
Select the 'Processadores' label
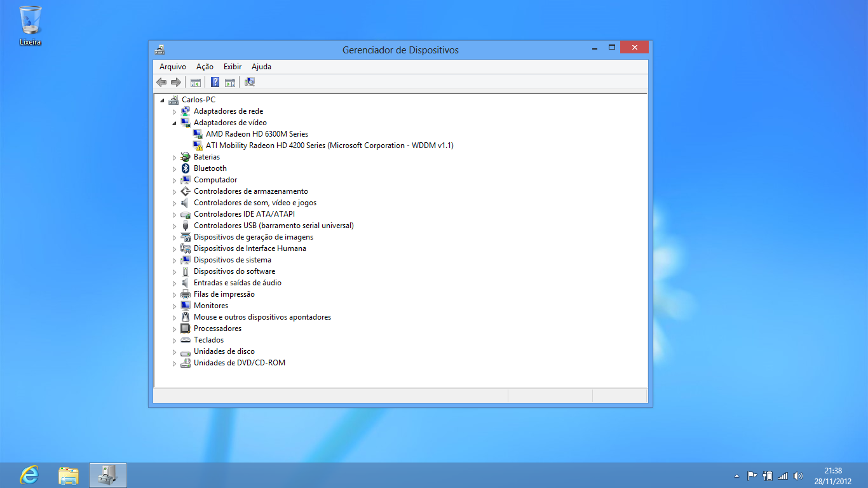(217, 329)
